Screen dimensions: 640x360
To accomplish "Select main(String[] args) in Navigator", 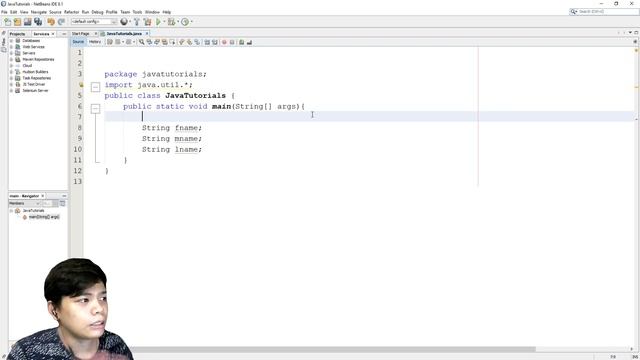I will pos(44,217).
